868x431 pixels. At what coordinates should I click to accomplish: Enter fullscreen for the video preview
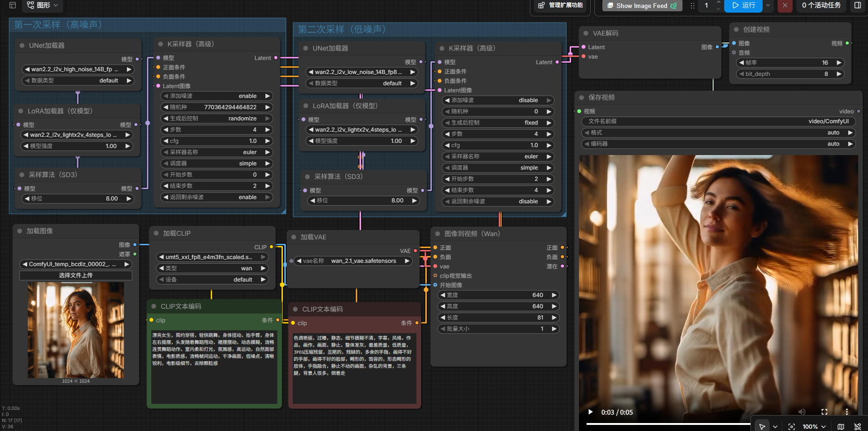pyautogui.click(x=824, y=412)
